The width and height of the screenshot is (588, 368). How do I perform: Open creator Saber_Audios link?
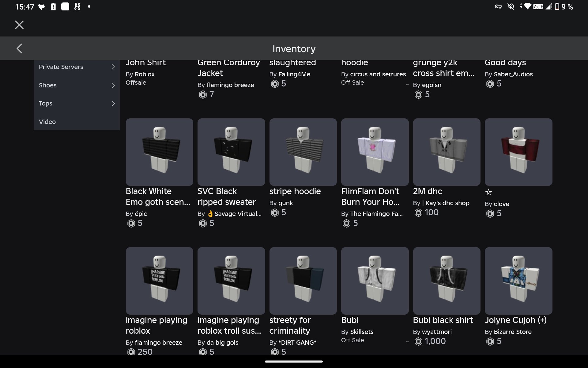(513, 74)
